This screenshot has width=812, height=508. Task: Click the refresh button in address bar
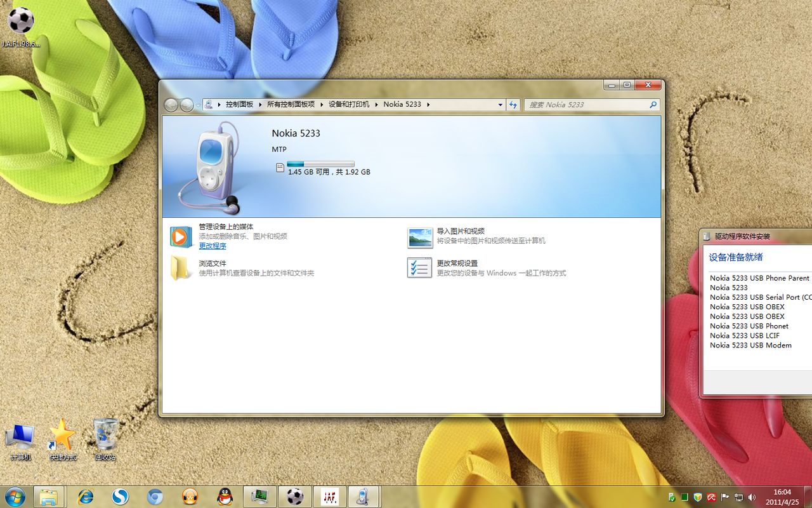tap(513, 105)
